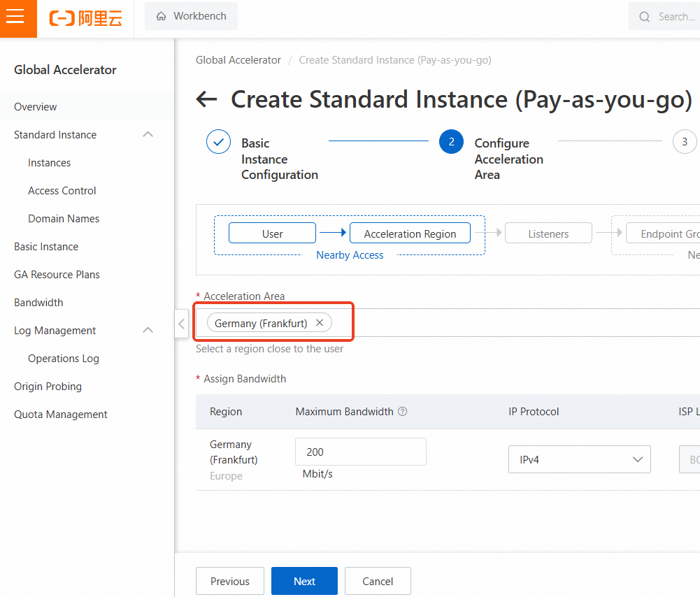
Task: Collapse the Standard Instance menu section
Action: pos(148,135)
